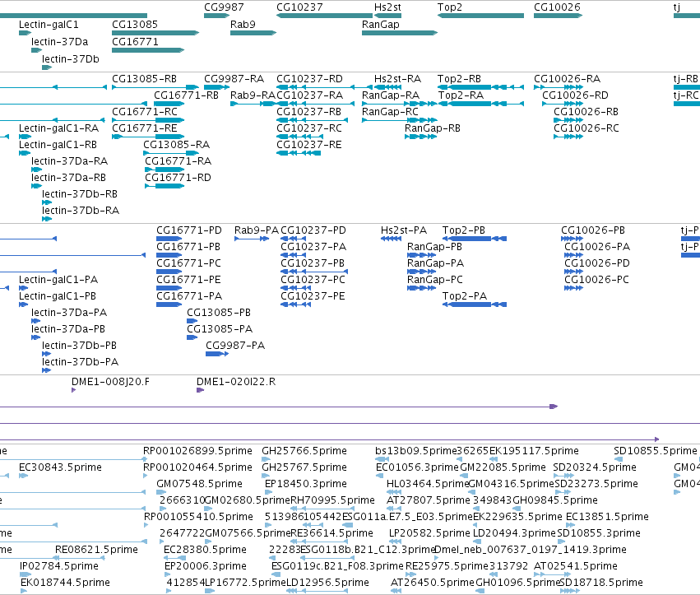Click protein CG10026-PB
The image size is (700, 595).
click(x=593, y=230)
